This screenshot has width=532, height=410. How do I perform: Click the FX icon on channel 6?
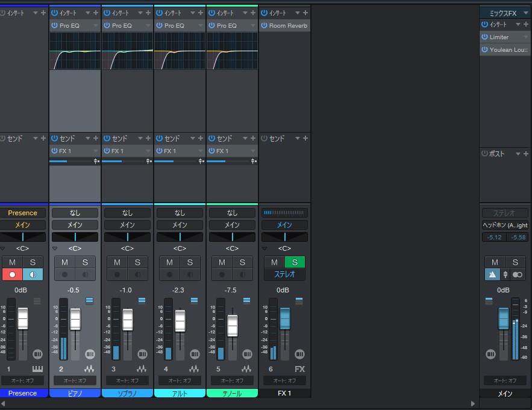pos(299,368)
